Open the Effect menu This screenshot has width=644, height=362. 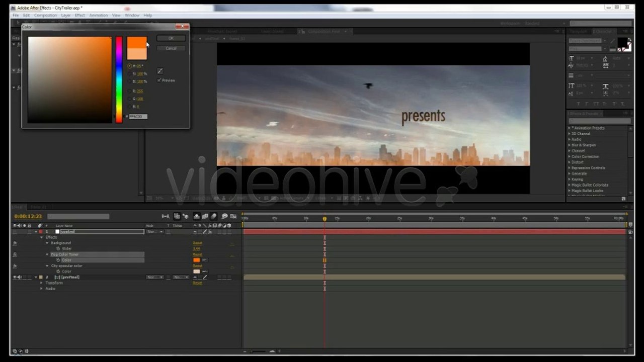(x=80, y=16)
